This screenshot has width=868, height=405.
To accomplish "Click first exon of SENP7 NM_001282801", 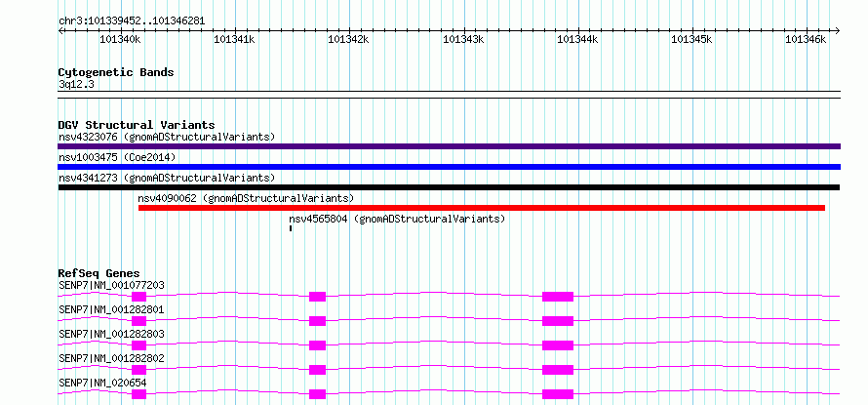I will pyautogui.click(x=138, y=321).
